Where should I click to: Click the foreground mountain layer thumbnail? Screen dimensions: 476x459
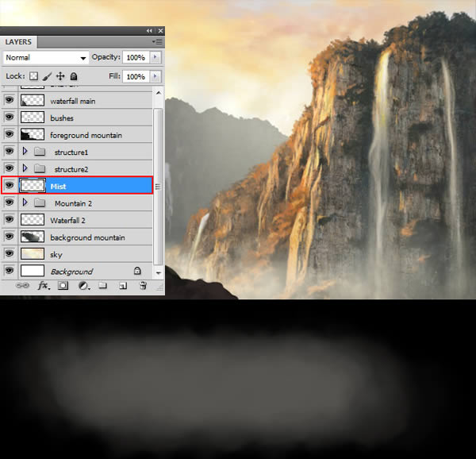tap(33, 134)
